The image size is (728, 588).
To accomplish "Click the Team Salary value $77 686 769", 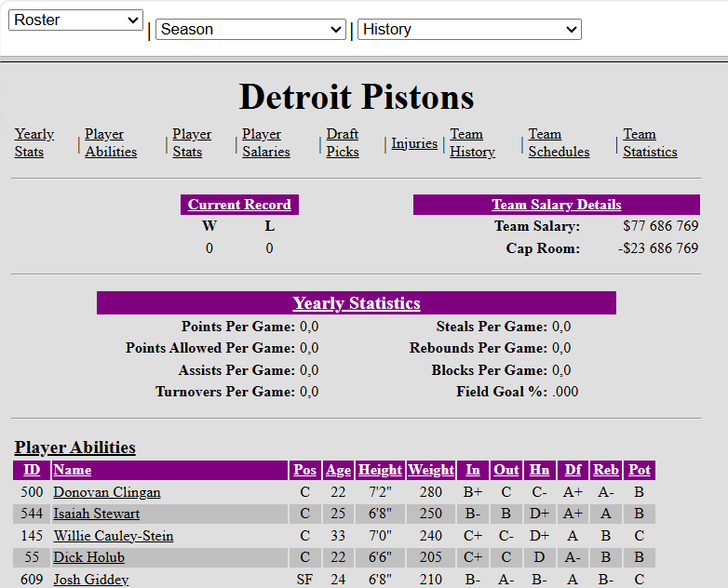I will point(660,226).
